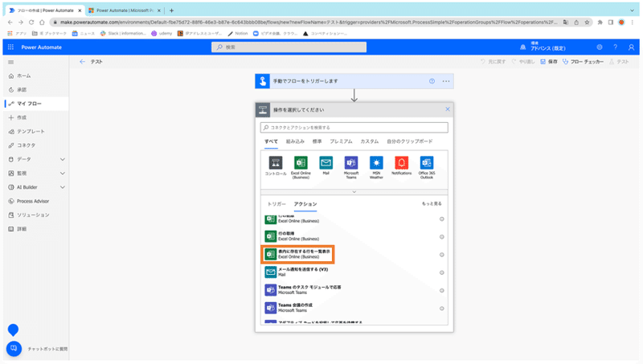Open info icon for メール通知を送信する action
643x364 pixels.
click(441, 272)
